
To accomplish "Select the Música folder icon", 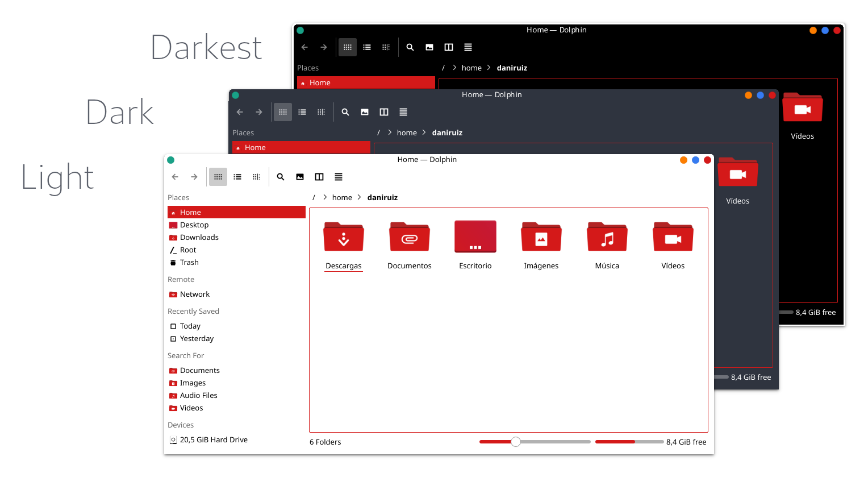I will click(x=607, y=237).
